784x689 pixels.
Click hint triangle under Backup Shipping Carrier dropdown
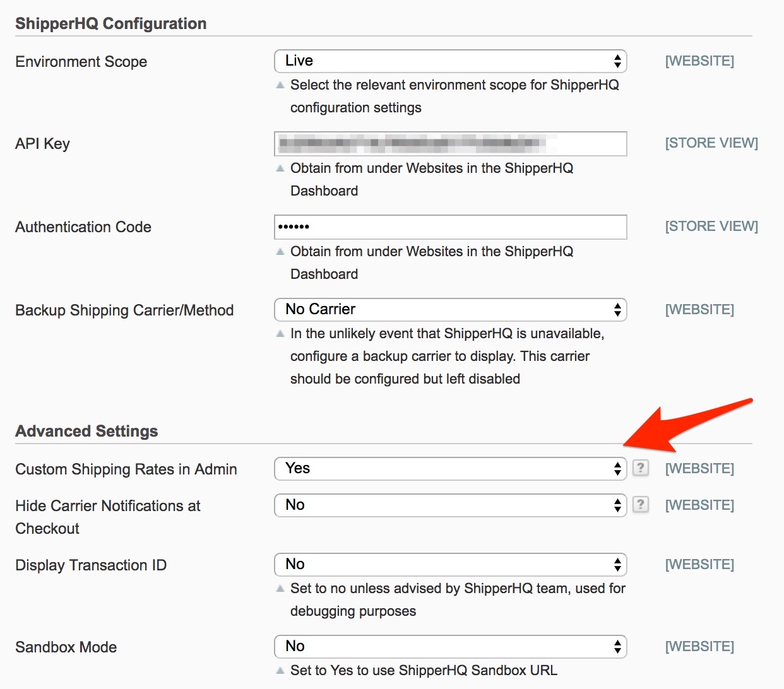point(280,334)
